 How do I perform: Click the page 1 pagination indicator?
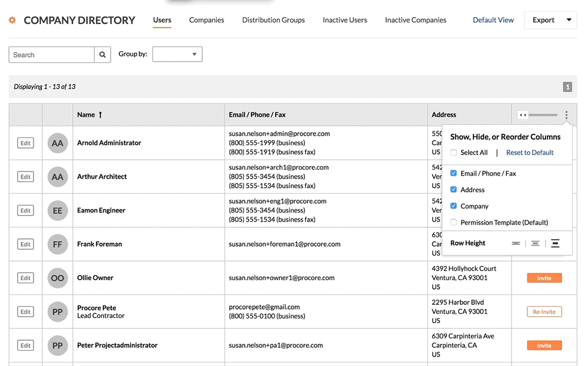pyautogui.click(x=567, y=87)
